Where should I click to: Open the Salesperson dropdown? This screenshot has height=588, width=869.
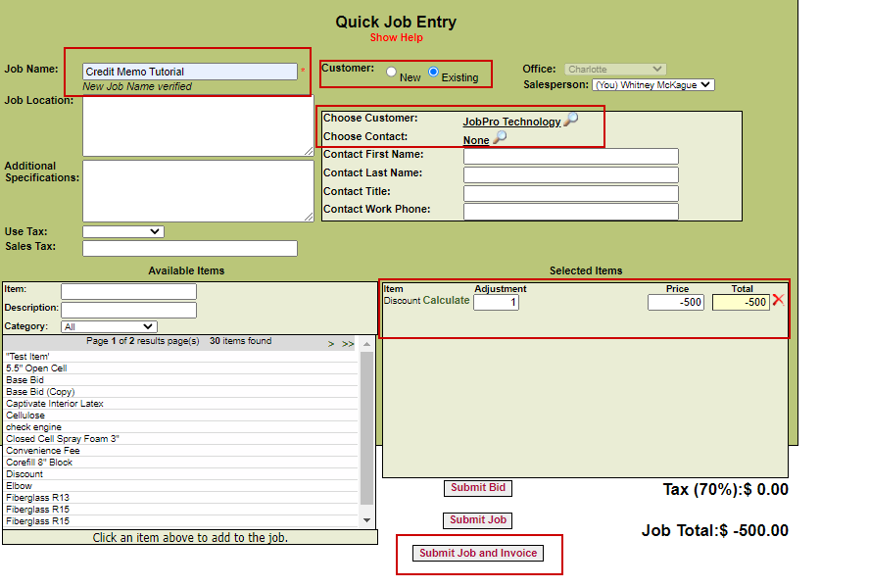tap(652, 85)
